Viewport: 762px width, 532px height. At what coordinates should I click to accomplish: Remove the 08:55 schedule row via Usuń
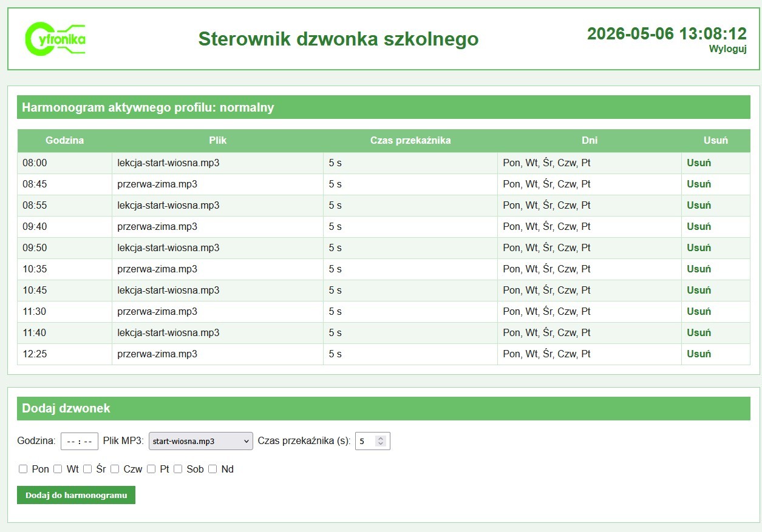pyautogui.click(x=699, y=205)
